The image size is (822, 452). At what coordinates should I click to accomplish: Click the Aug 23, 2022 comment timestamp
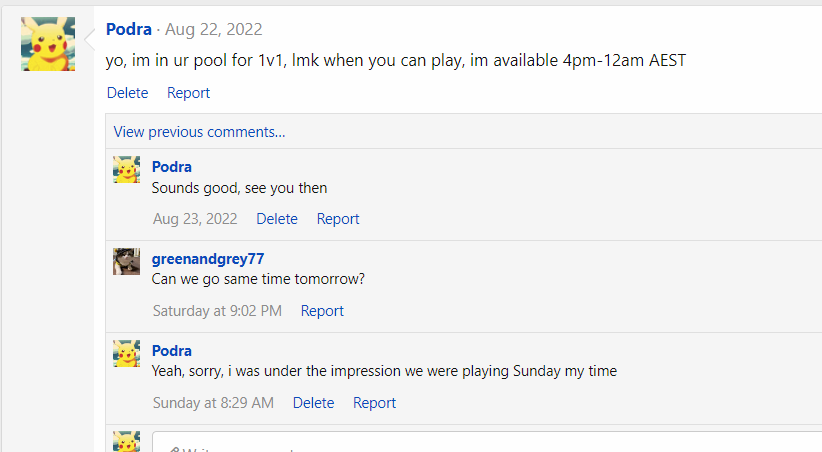pyautogui.click(x=195, y=219)
